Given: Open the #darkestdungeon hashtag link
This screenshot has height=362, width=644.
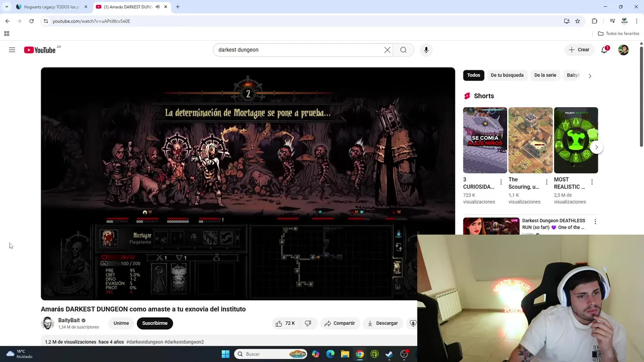Looking at the screenshot, I should click(144, 342).
